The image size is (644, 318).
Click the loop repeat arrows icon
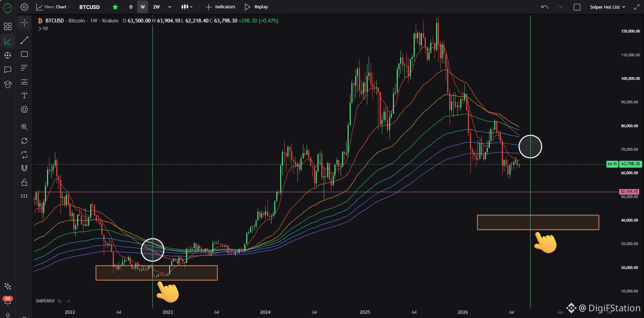[24, 155]
